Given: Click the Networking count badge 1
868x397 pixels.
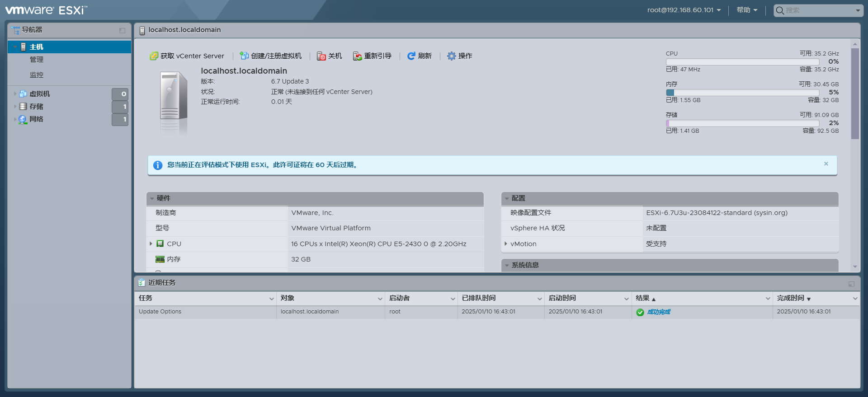Looking at the screenshot, I should [120, 119].
